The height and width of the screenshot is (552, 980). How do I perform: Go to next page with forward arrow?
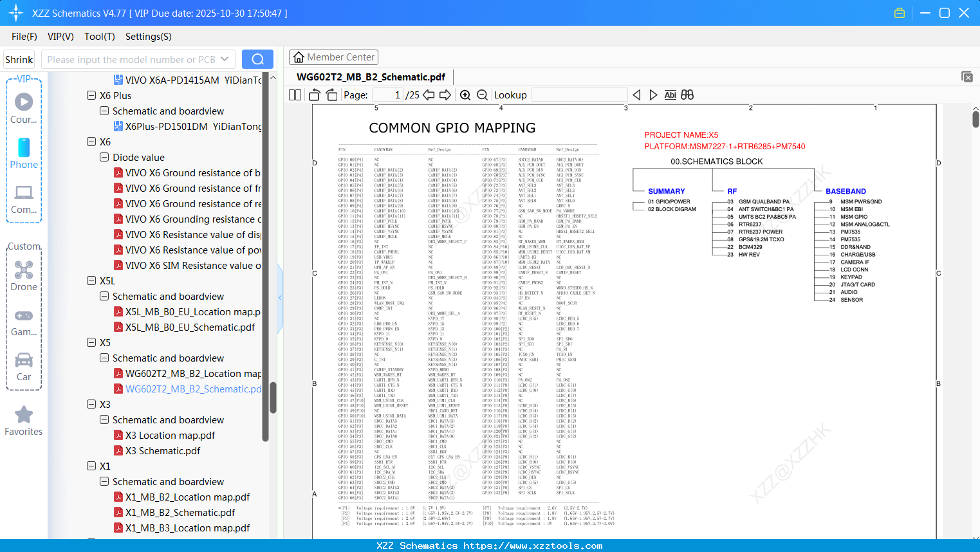tap(445, 95)
